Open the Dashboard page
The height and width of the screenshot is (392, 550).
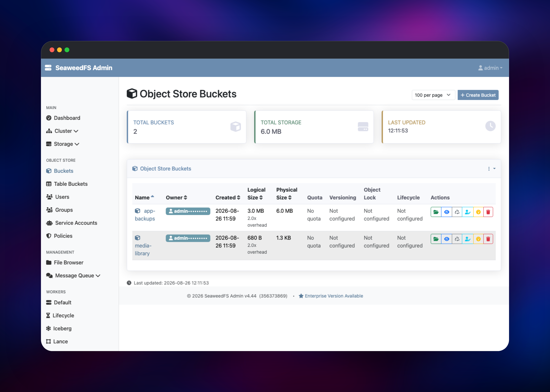click(63, 118)
